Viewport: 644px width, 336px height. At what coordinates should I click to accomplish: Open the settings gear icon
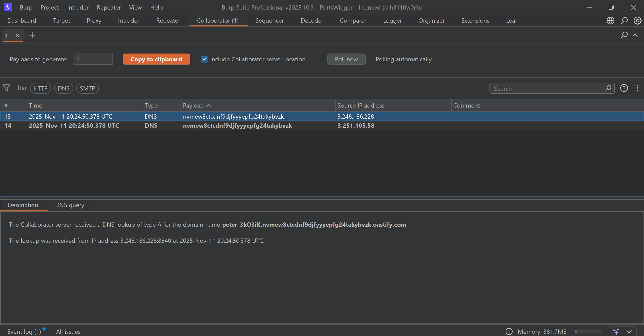(x=637, y=21)
